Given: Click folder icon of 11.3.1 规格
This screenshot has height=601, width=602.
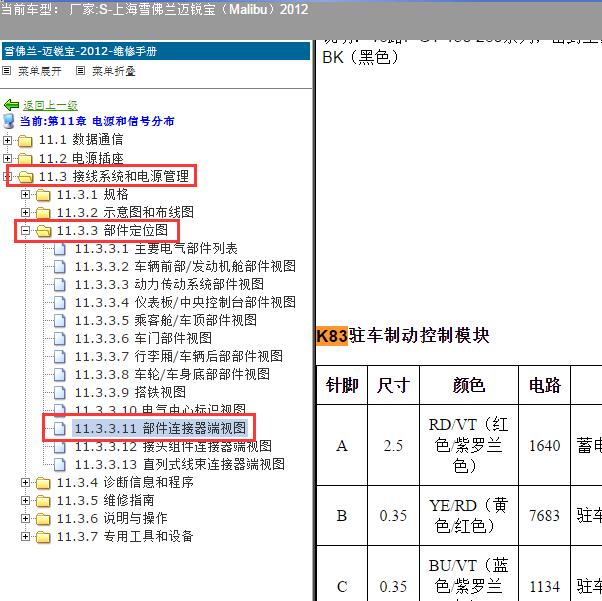Looking at the screenshot, I should [43, 195].
